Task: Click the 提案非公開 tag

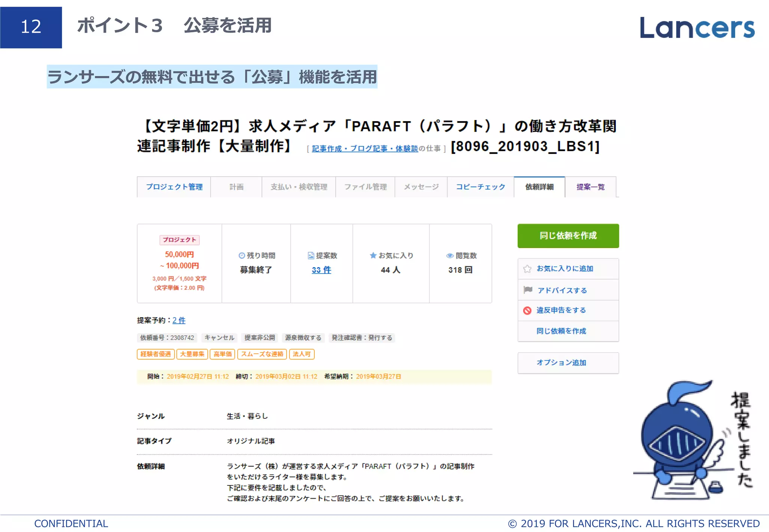Action: (260, 338)
